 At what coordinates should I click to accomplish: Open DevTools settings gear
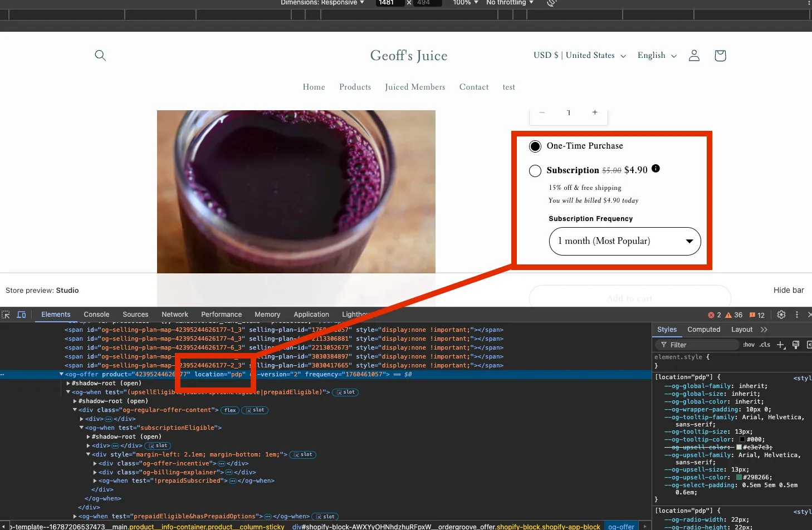coord(781,315)
